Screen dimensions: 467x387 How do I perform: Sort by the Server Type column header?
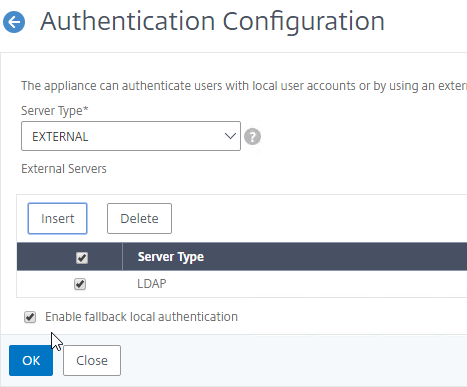171,257
